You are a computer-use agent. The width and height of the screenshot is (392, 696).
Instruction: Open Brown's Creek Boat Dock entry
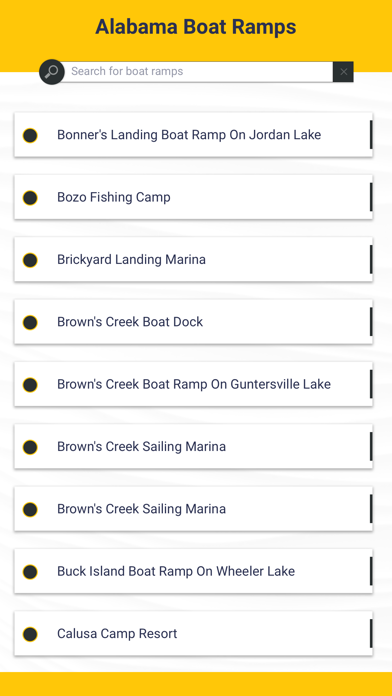point(194,322)
